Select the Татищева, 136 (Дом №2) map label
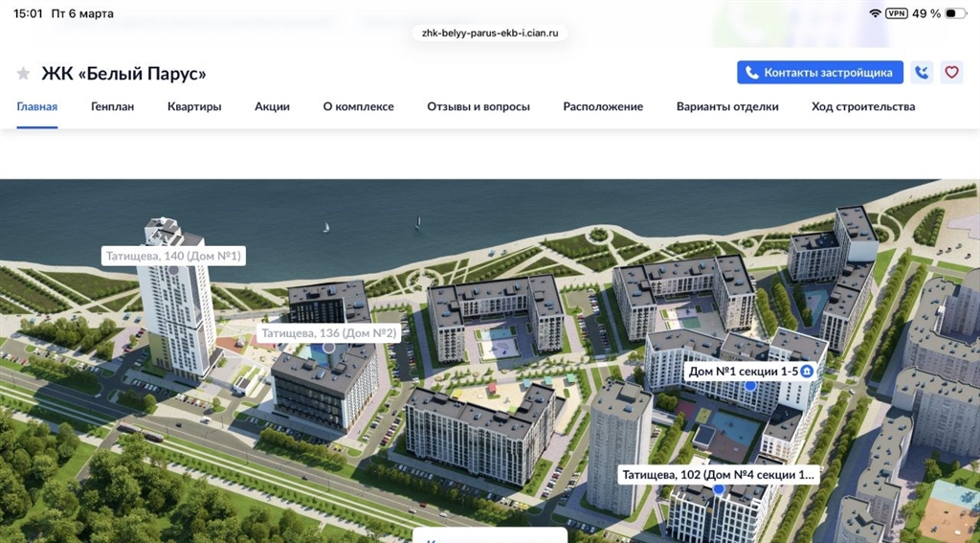Screen dimensions: 980x543 (x=328, y=333)
